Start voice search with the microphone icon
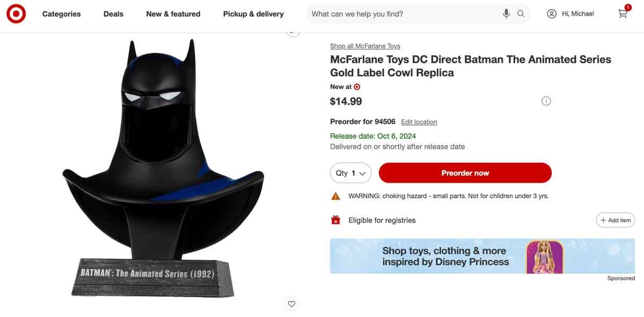 [x=506, y=14]
